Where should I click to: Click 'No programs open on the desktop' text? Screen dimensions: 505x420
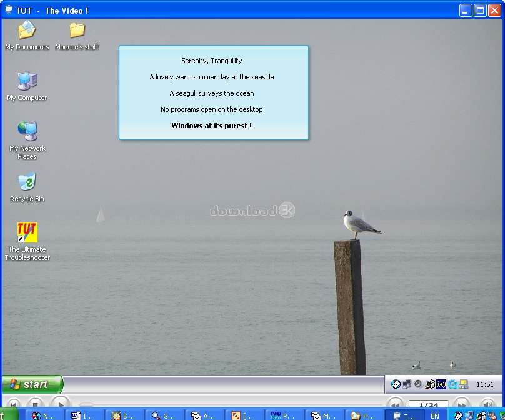click(212, 109)
